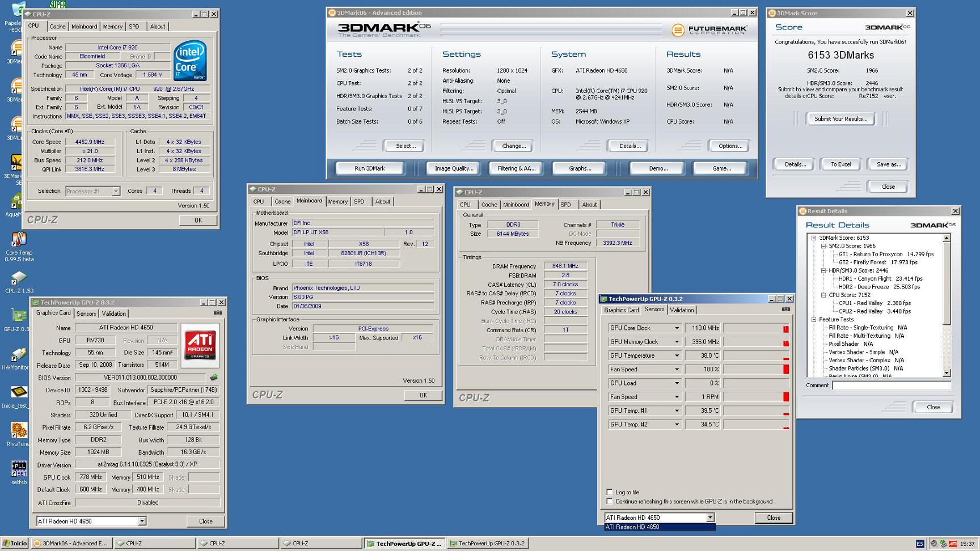Collapse CPU Score: 7152 tree node

click(x=823, y=295)
